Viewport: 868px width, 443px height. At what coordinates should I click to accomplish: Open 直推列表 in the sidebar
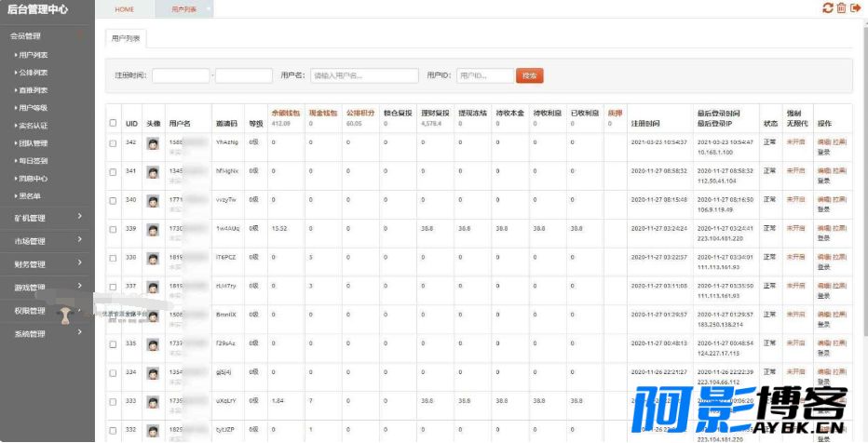[33, 90]
